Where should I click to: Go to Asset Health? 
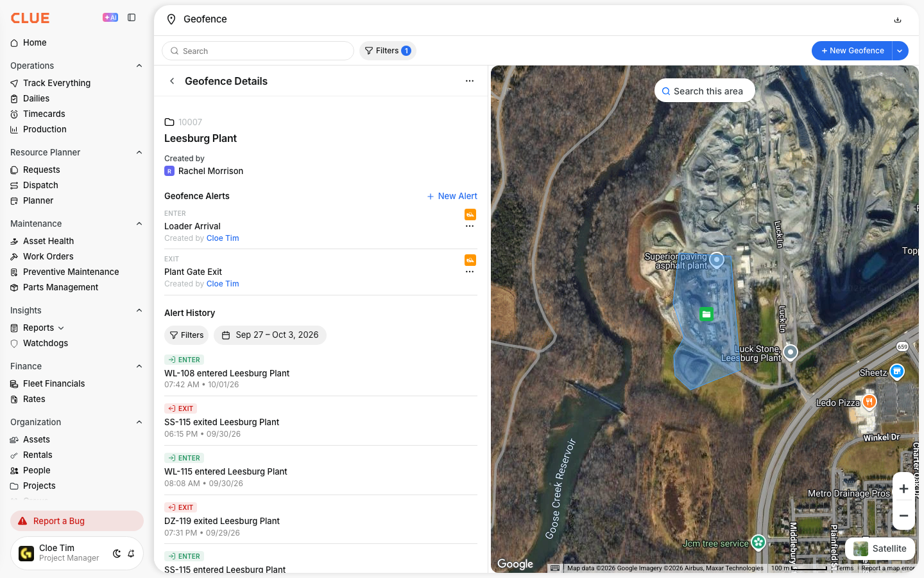point(48,241)
